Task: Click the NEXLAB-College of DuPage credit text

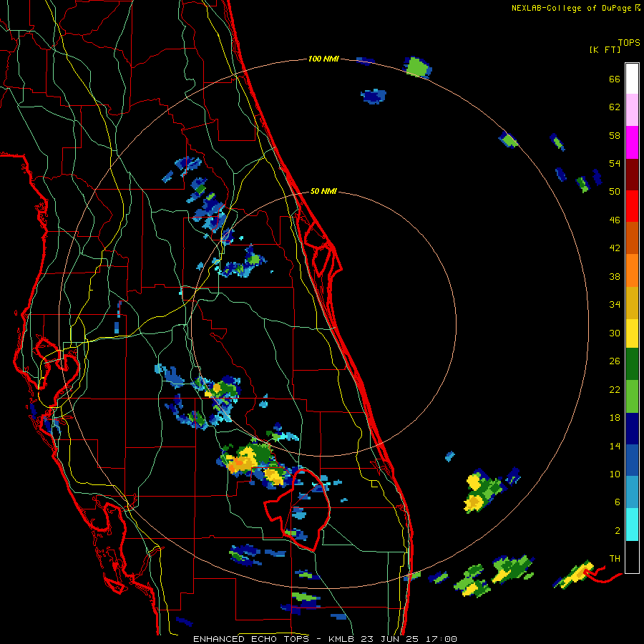Action: (x=571, y=8)
